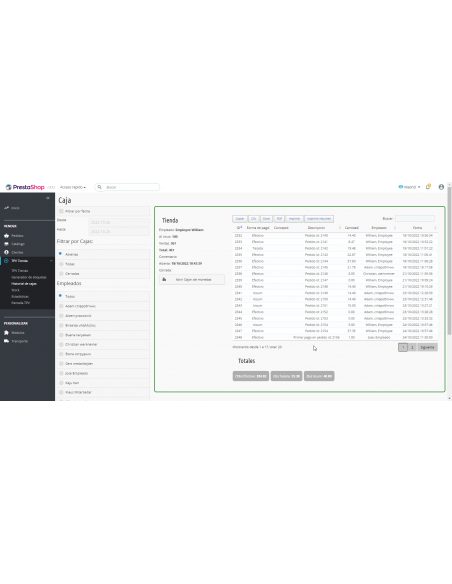This screenshot has height=584, width=452.
Task: Click the Hasta date field
Action: point(119,231)
